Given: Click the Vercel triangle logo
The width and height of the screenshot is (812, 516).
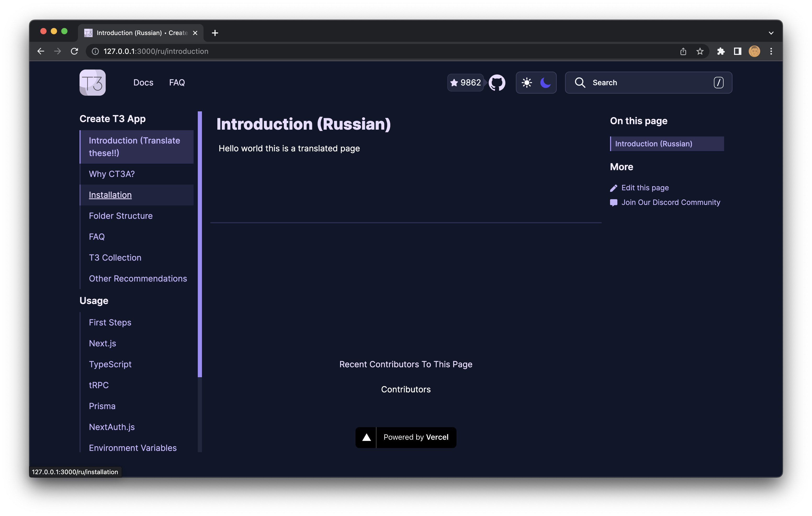Looking at the screenshot, I should pyautogui.click(x=366, y=438).
